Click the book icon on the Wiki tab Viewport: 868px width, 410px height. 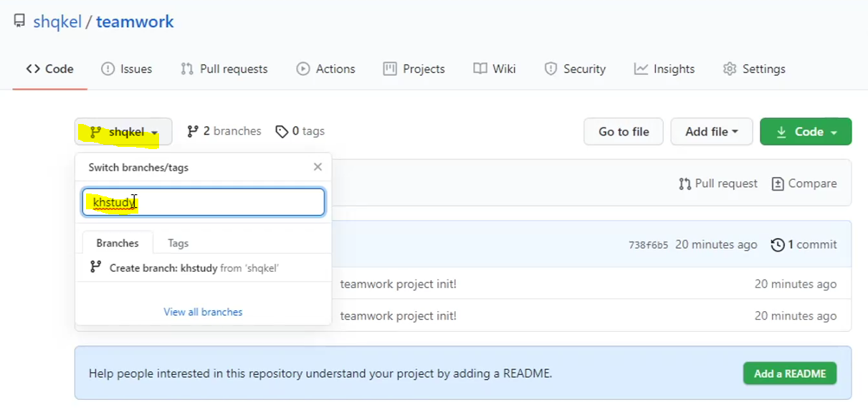(x=480, y=69)
